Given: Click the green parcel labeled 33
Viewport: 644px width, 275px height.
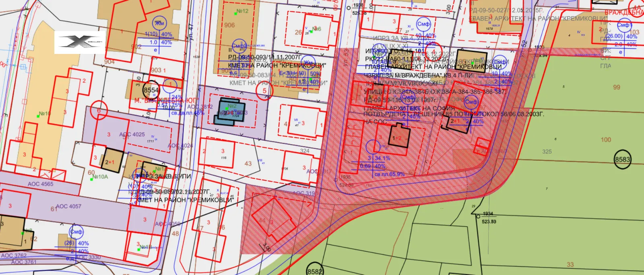Looking at the screenshot, I should point(570,265).
